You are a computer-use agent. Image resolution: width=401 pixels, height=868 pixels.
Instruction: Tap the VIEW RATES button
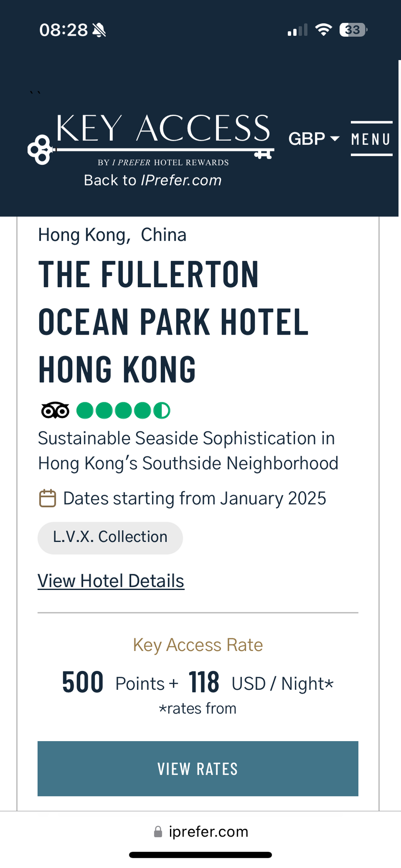coord(198,769)
